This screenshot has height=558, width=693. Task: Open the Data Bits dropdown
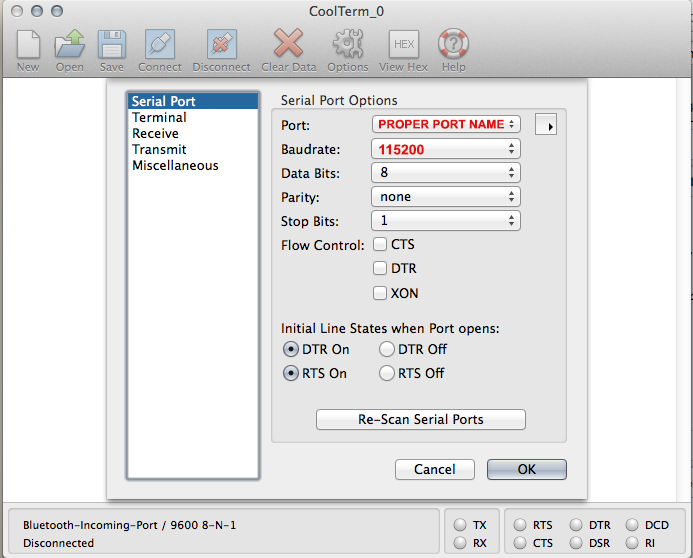pos(446,173)
